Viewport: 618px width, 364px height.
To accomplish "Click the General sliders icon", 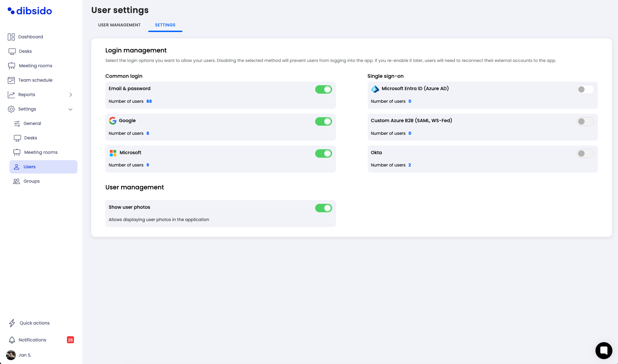I will [x=17, y=124].
